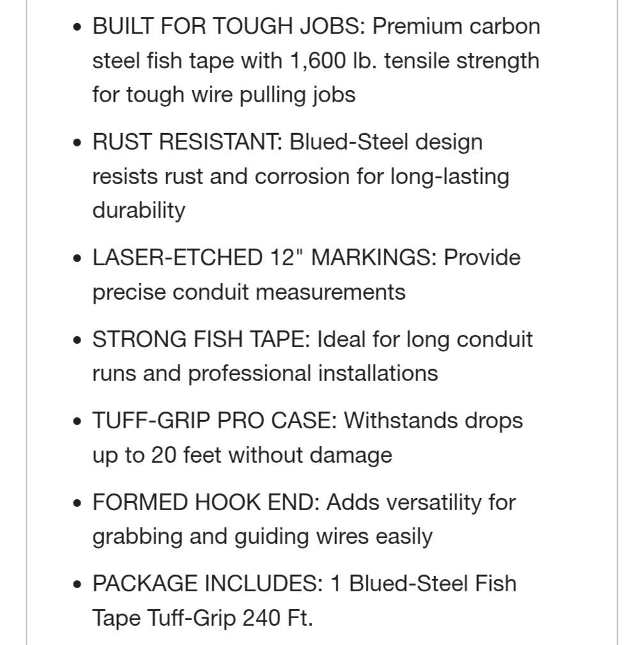
Task: Click the '1,600 lb. tensile strength' text
Action: coord(415,61)
